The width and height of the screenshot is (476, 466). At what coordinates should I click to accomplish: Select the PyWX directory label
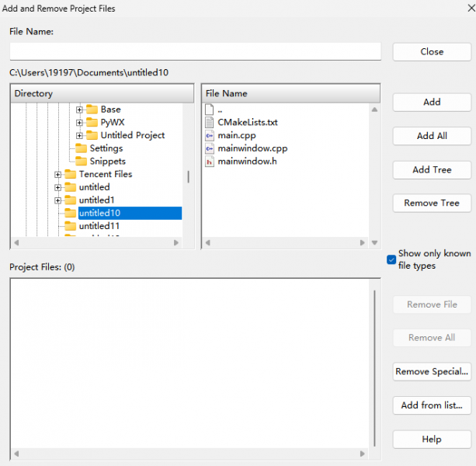tap(113, 122)
